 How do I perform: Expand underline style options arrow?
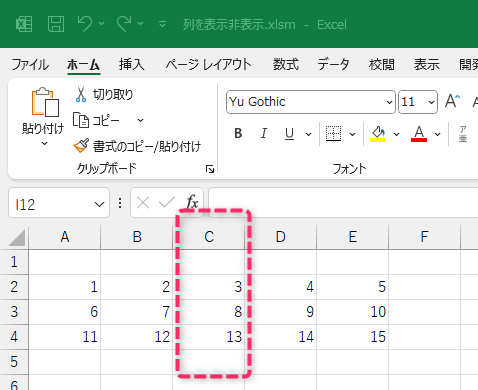point(309,134)
